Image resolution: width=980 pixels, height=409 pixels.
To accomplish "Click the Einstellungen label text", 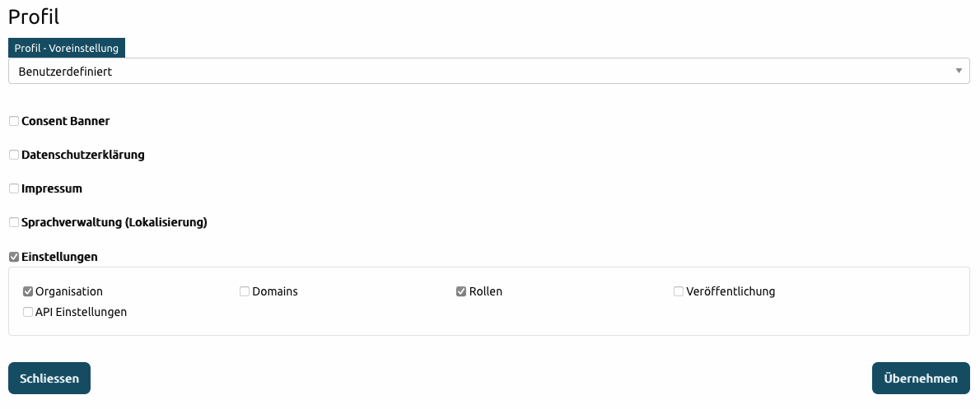I will [59, 257].
